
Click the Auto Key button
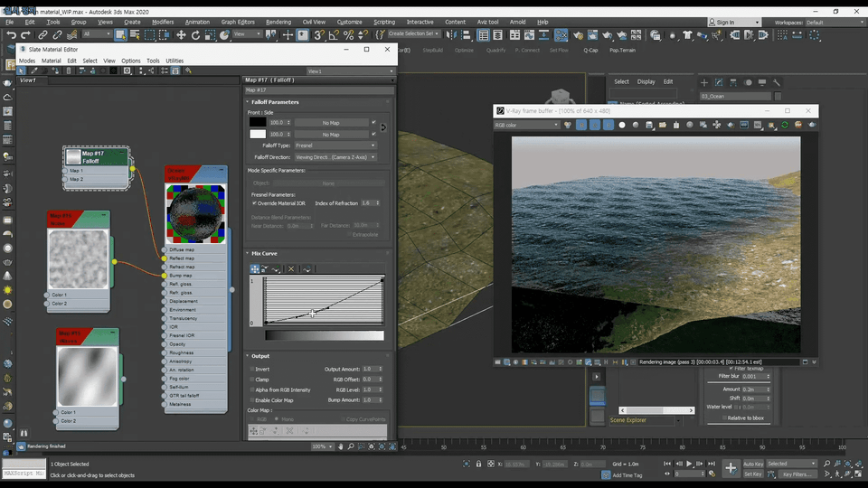click(x=753, y=464)
